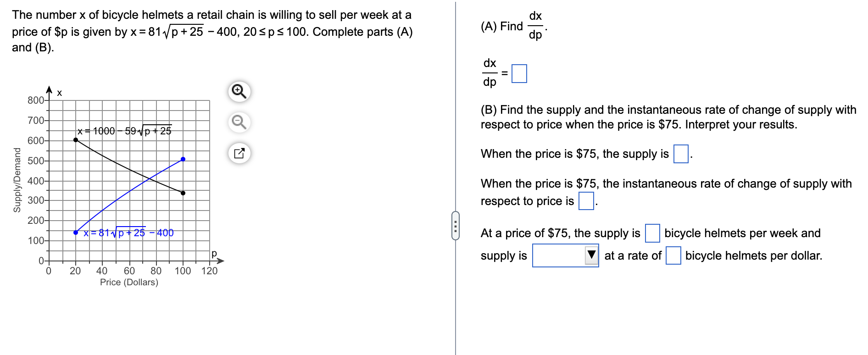Click the endpoint at 100 on blue curve
The height and width of the screenshot is (355, 868).
183,159
